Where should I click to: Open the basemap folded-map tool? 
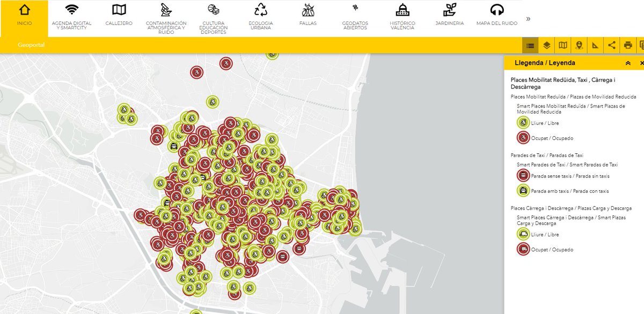point(563,45)
